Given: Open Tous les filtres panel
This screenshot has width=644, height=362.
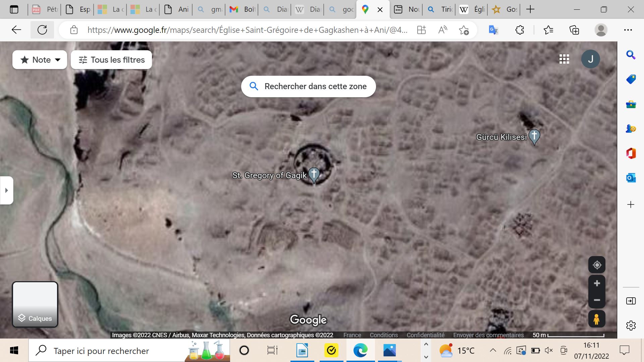Looking at the screenshot, I should [111, 60].
